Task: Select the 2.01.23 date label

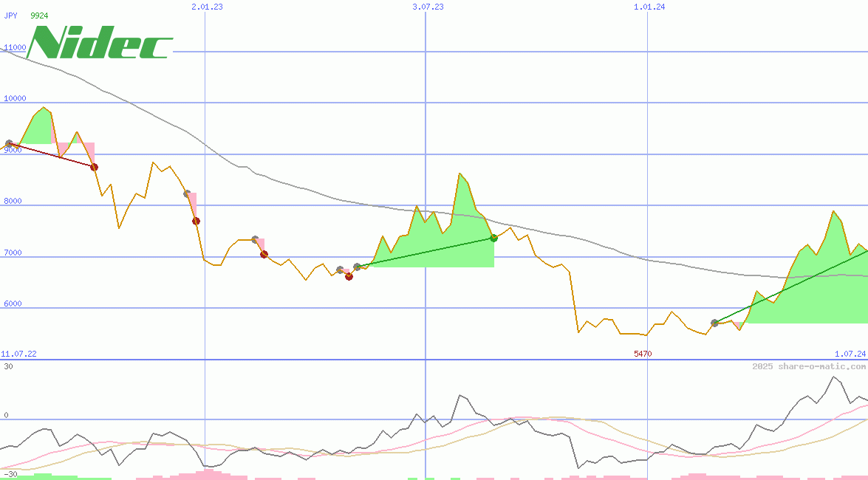Action: coord(207,7)
